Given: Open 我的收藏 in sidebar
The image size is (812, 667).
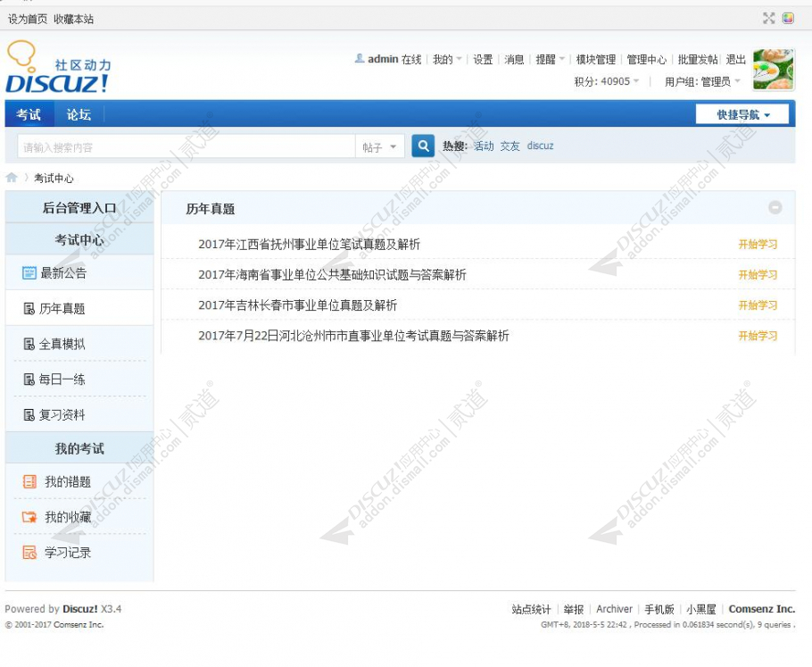Looking at the screenshot, I should click(x=68, y=517).
